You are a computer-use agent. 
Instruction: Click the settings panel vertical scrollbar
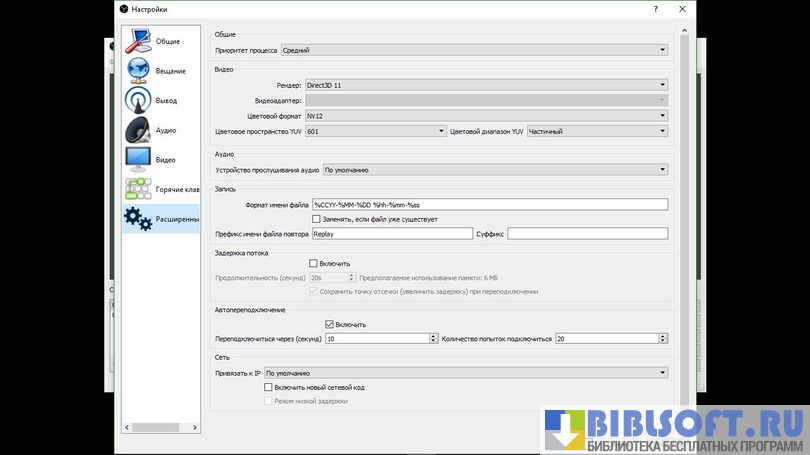(x=684, y=200)
